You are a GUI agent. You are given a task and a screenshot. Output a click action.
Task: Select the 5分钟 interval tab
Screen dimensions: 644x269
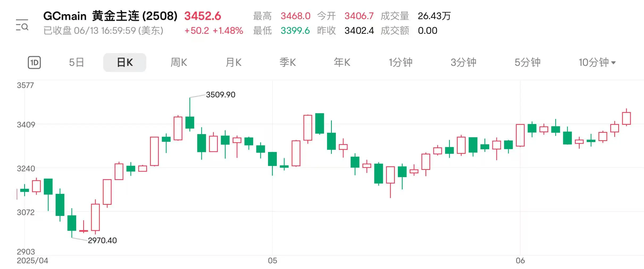527,62
